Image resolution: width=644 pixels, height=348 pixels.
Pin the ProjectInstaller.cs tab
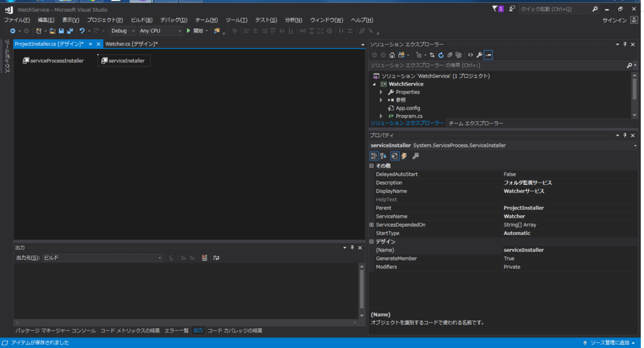(91, 44)
